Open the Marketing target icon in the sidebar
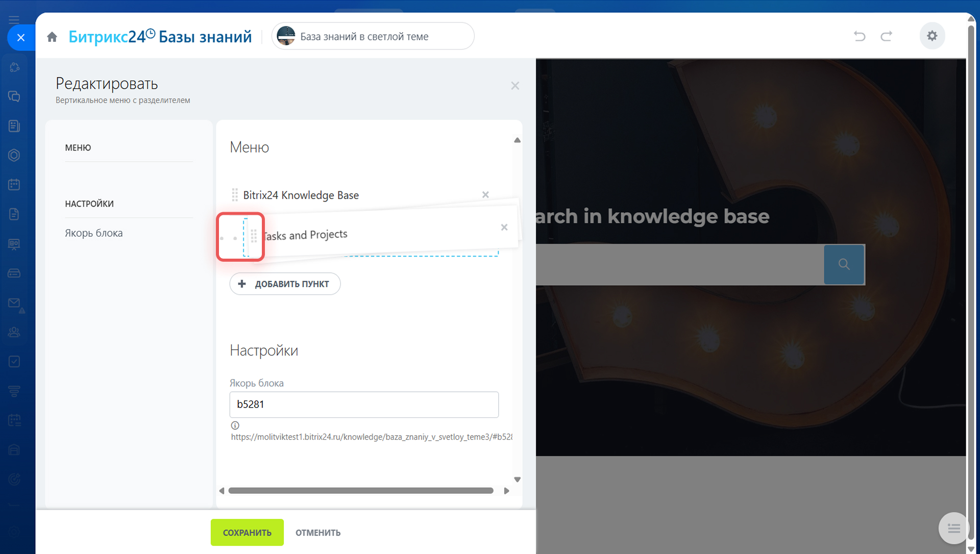Screen dimensions: 980x554 pos(14,480)
